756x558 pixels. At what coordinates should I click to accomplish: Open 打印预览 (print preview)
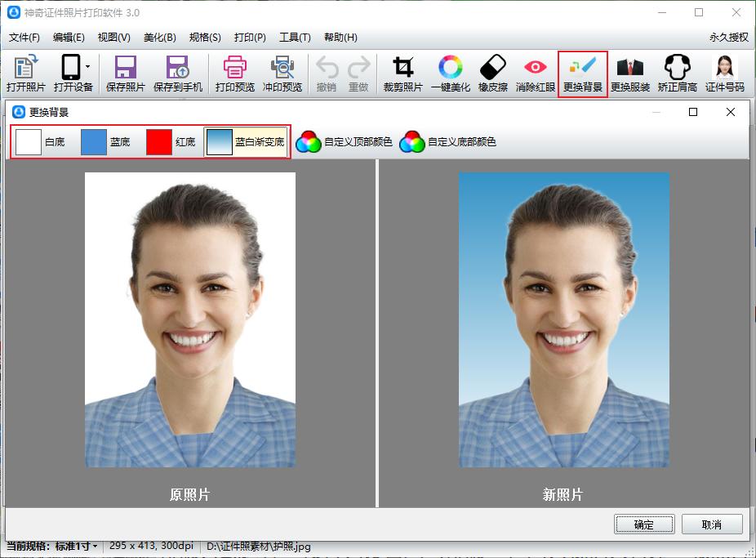coord(235,74)
